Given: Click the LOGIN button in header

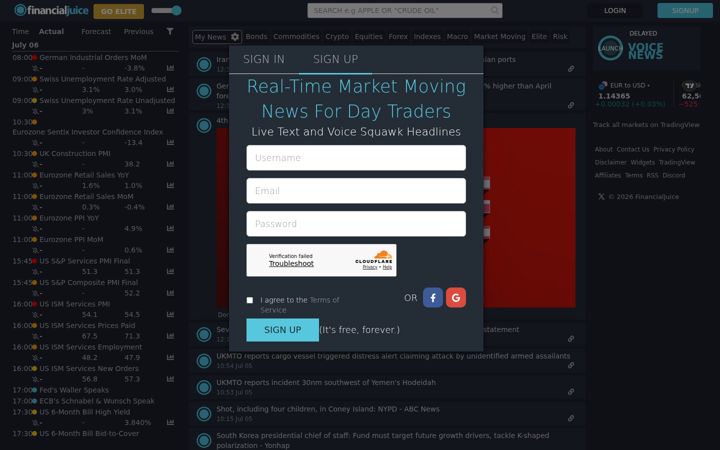Looking at the screenshot, I should pyautogui.click(x=615, y=11).
